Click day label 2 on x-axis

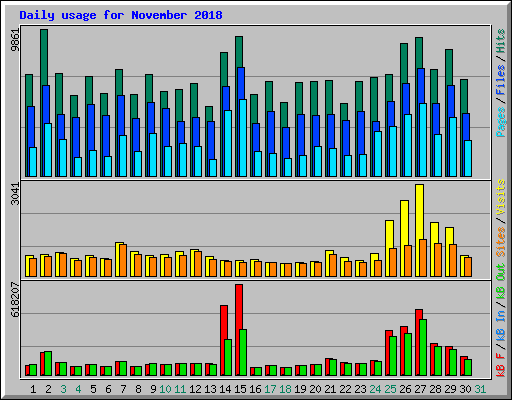tap(48, 389)
